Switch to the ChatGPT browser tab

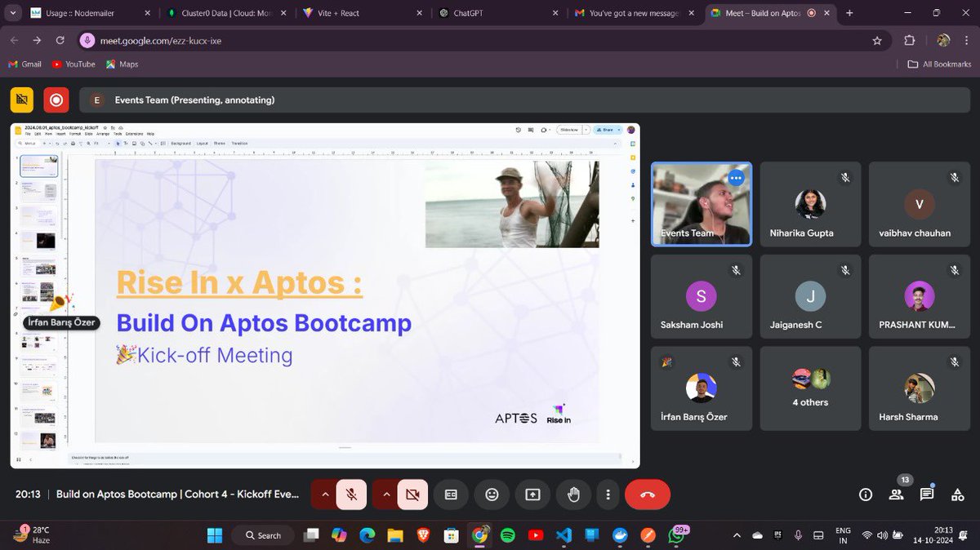pos(470,13)
